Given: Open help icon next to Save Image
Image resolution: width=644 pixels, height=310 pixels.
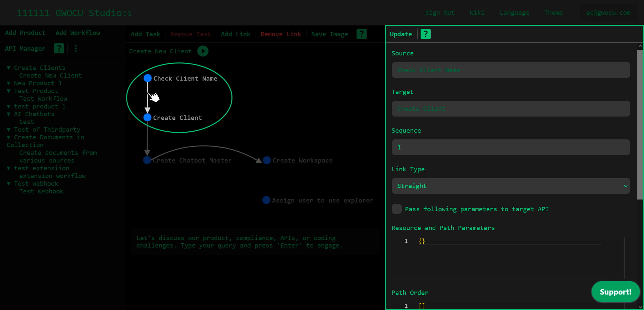Looking at the screenshot, I should click(x=361, y=34).
